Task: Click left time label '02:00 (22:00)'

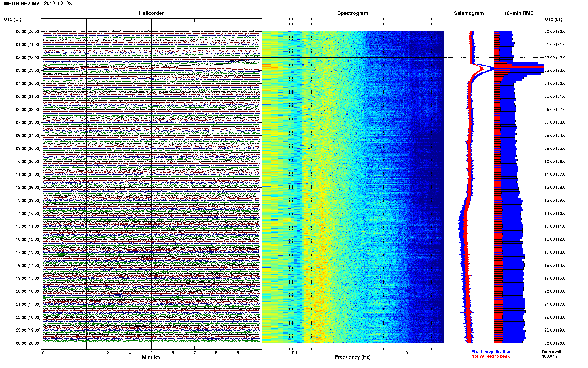Action: coord(28,58)
